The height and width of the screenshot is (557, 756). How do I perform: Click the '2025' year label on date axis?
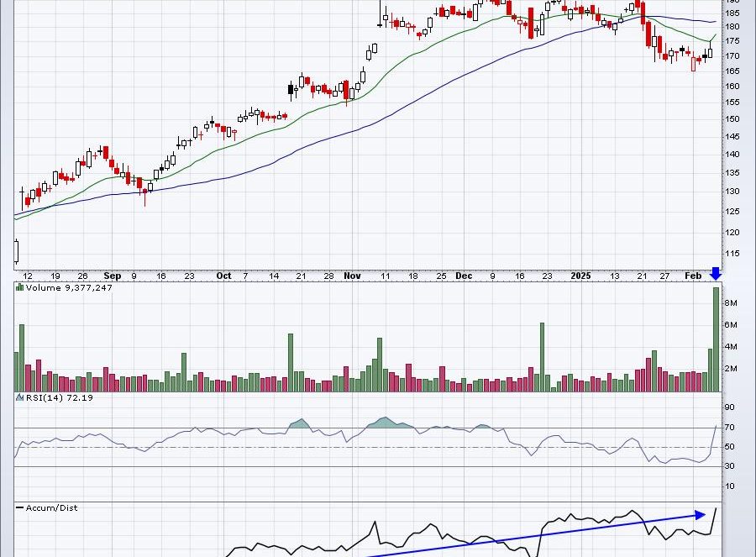pos(580,276)
